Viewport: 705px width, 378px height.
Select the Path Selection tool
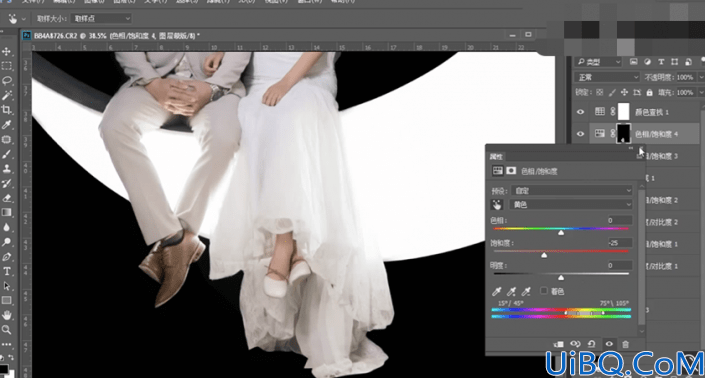(6, 286)
